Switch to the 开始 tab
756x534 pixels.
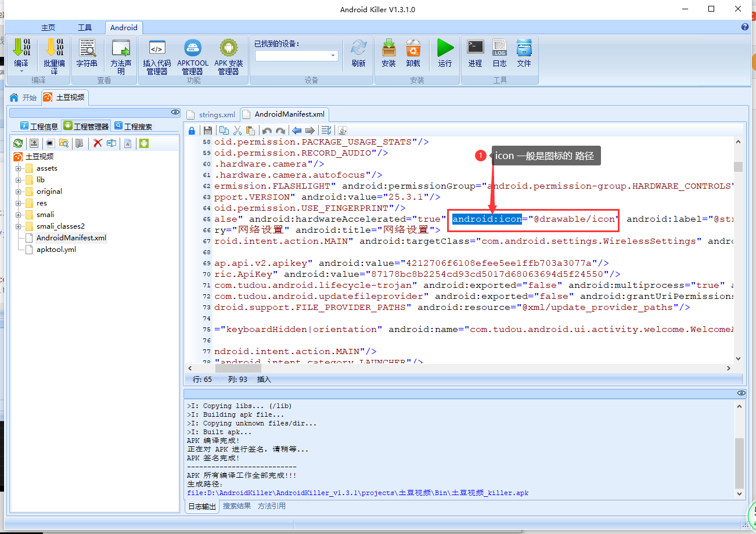point(23,97)
